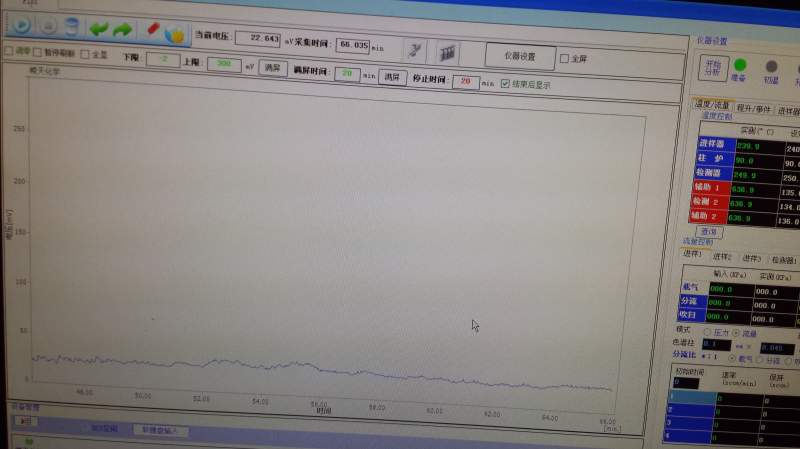Click the tools icon beside 采集时间 field
The width and height of the screenshot is (800, 449).
pos(415,50)
